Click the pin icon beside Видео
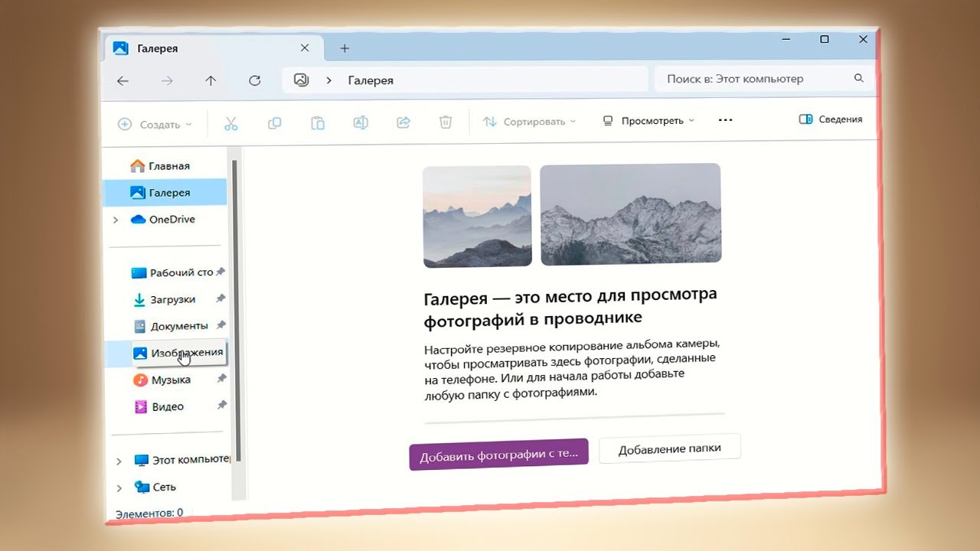 click(221, 406)
